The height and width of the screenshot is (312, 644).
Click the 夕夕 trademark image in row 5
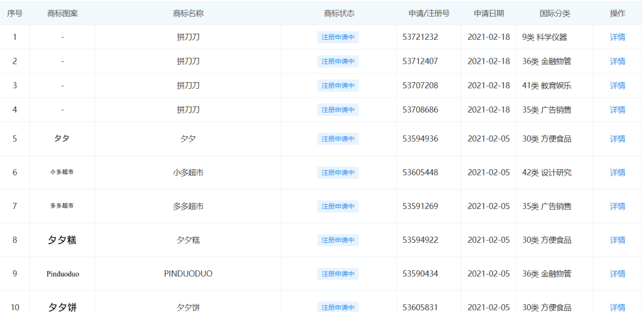pyautogui.click(x=61, y=139)
